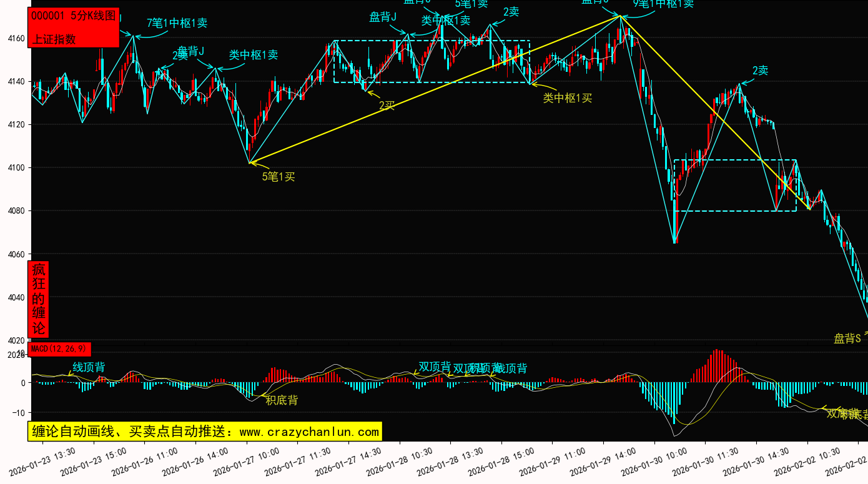Click the yellow 2买 buy point label
Screen dimensions: 868x484
387,106
